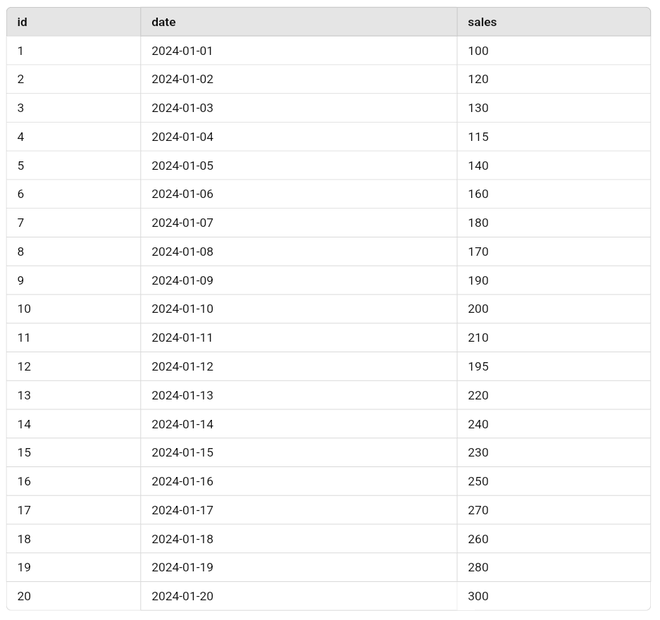Image resolution: width=660 pixels, height=620 pixels.
Task: Click the id cell showing 6
Action: (20, 194)
